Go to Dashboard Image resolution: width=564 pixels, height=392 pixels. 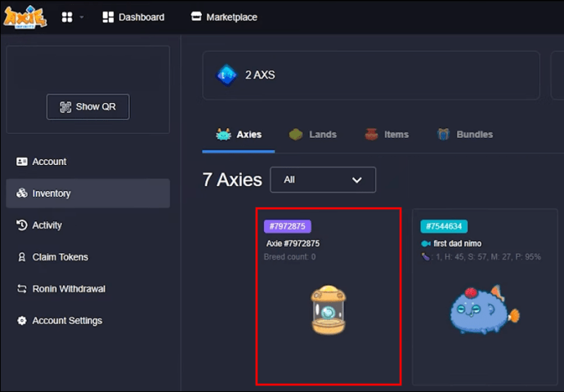click(x=133, y=17)
